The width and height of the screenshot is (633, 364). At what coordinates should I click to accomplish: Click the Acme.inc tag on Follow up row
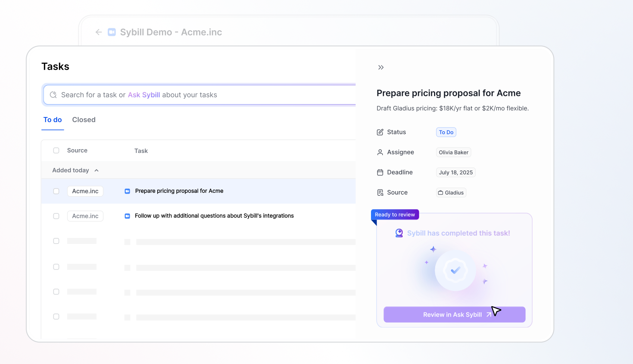pyautogui.click(x=85, y=216)
